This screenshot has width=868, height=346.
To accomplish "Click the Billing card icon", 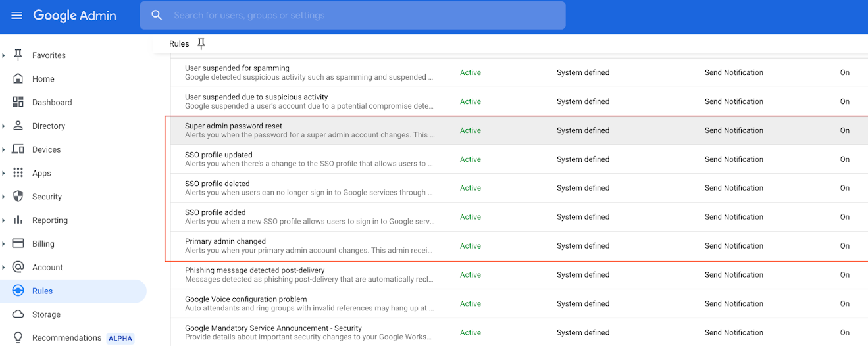I will pos(18,243).
